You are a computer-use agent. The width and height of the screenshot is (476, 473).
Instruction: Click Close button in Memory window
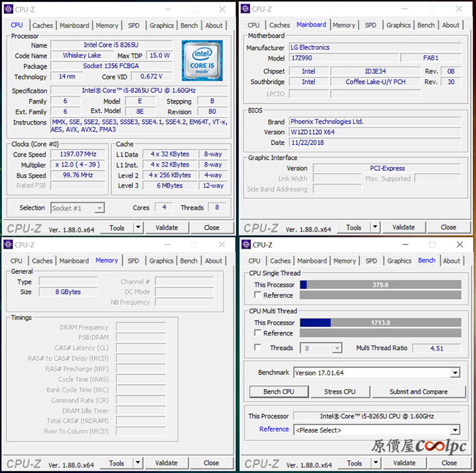211,463
